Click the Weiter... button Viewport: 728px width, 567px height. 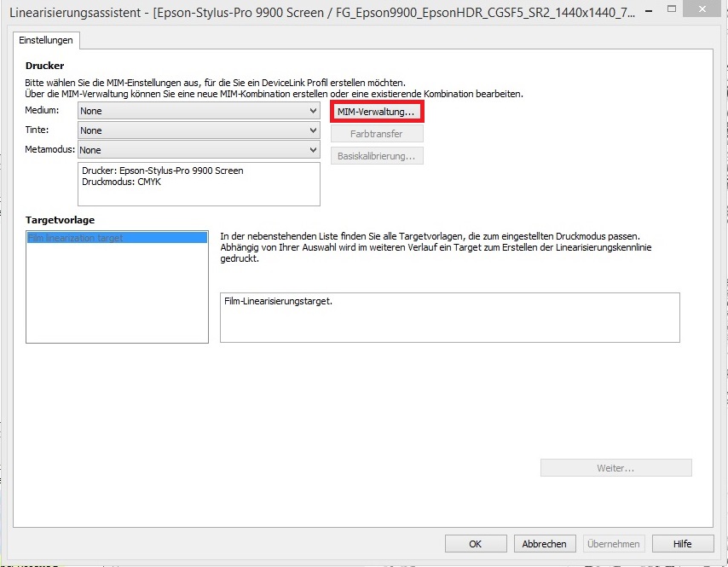(x=615, y=468)
